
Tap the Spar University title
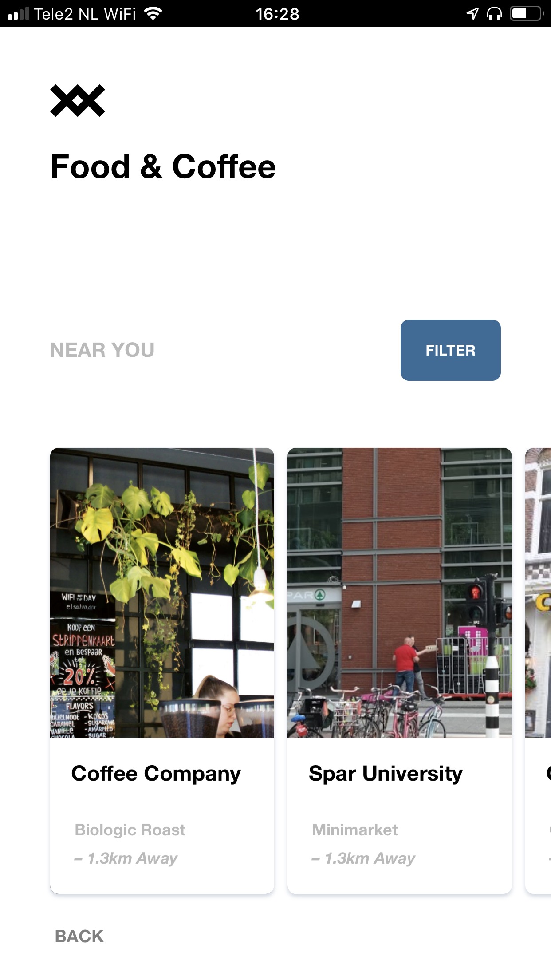pyautogui.click(x=386, y=774)
